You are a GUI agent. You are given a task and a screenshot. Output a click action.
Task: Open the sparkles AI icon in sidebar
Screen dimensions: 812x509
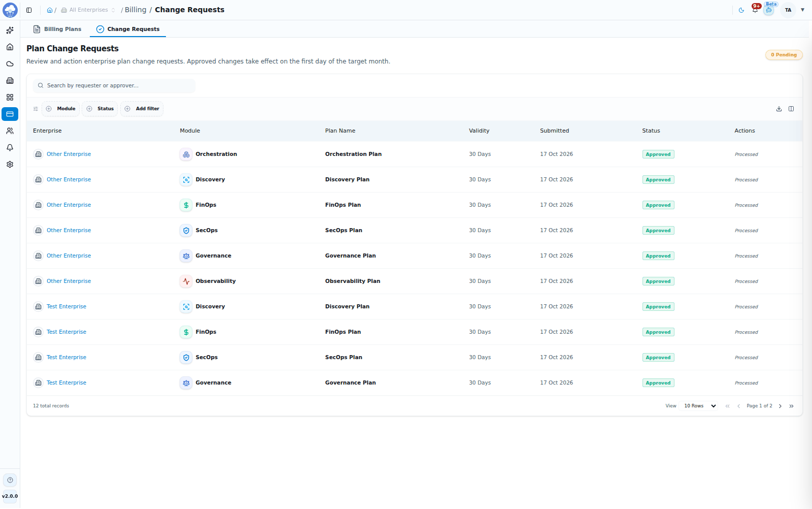10,30
